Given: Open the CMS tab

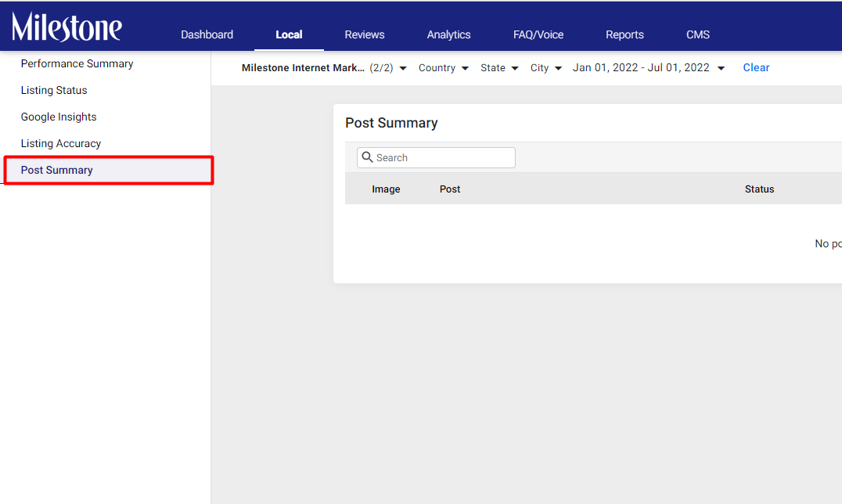Looking at the screenshot, I should (x=697, y=34).
